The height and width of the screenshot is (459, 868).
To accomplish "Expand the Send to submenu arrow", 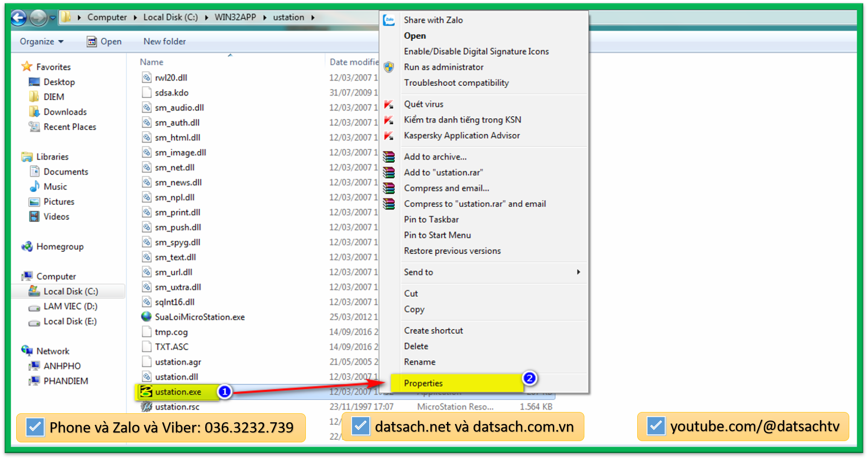I will pyautogui.click(x=578, y=272).
